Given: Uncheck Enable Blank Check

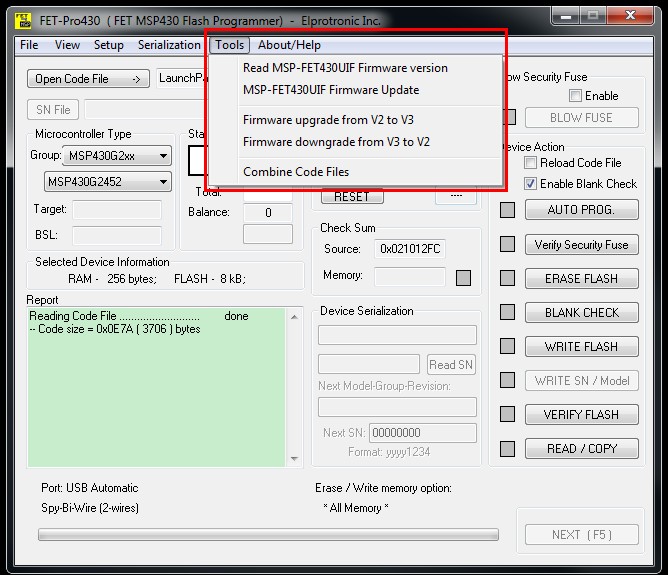Looking at the screenshot, I should 530,184.
